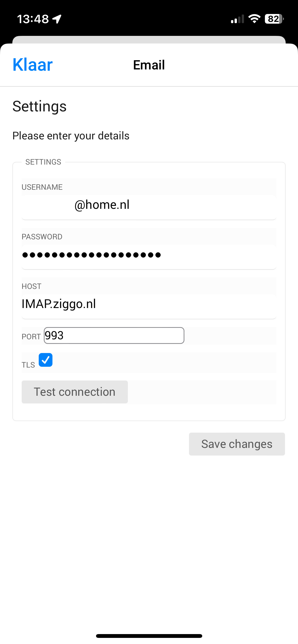The width and height of the screenshot is (298, 644).
Task: Tap the cellular signal bars icon
Action: (x=237, y=19)
